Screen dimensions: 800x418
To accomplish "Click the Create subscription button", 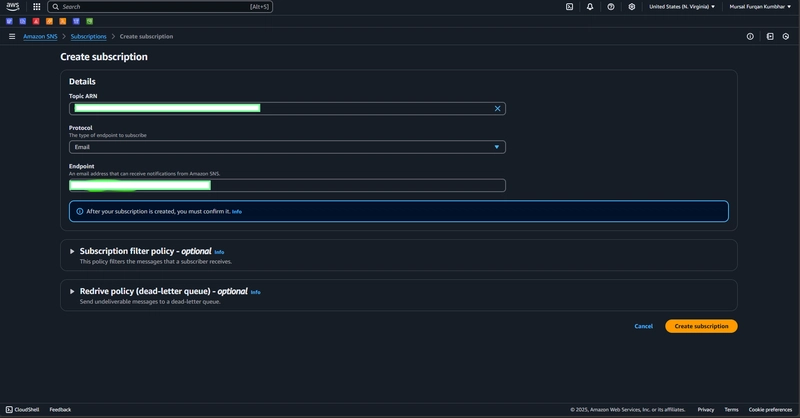I will pyautogui.click(x=701, y=326).
